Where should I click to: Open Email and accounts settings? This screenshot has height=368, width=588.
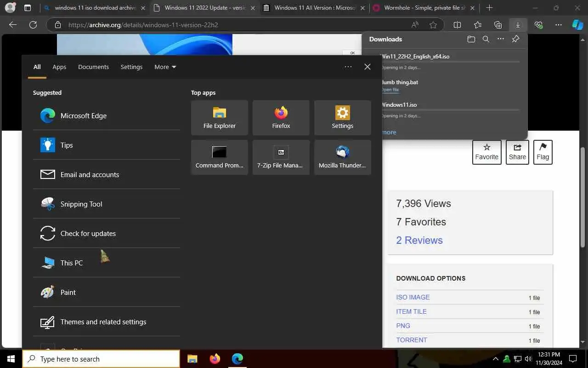coord(107,175)
